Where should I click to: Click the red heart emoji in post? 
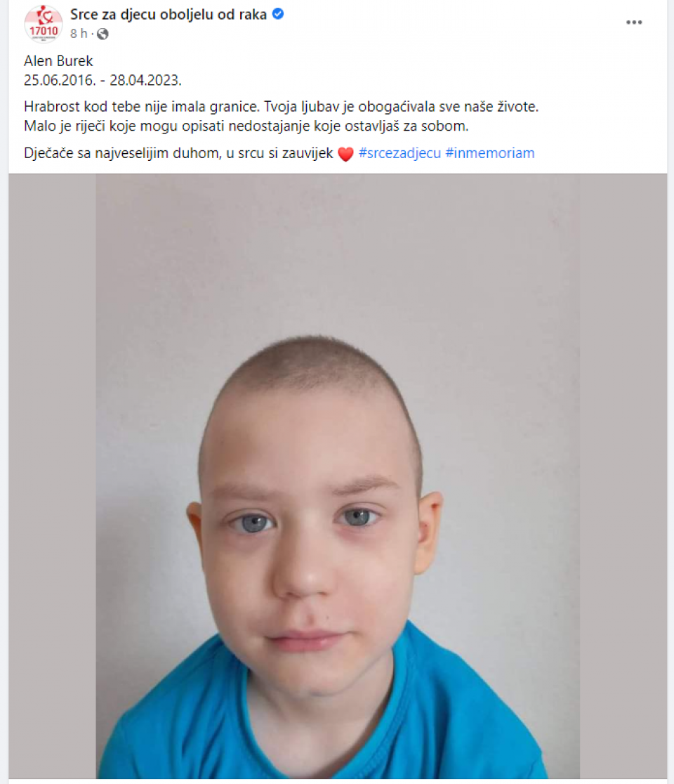point(345,154)
